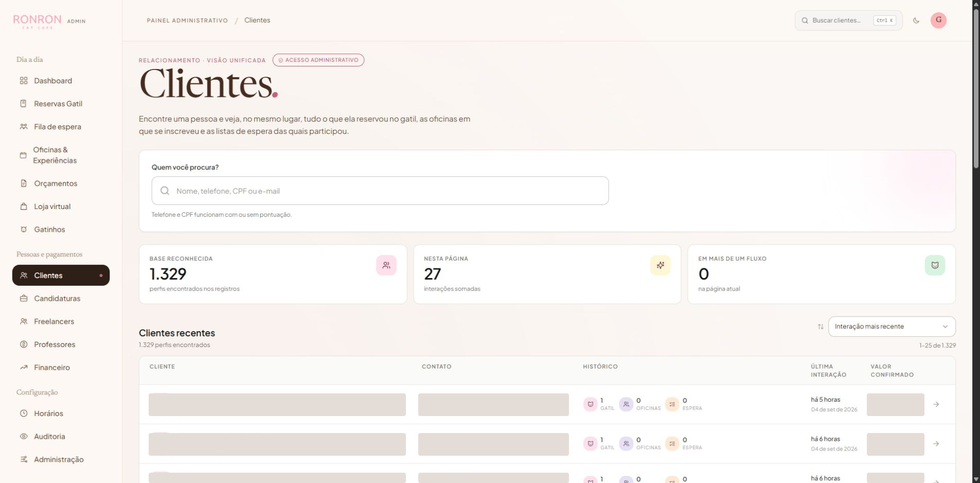This screenshot has width=980, height=483.
Task: Open the 'Interação mais recente' sort dropdown
Action: tap(892, 326)
